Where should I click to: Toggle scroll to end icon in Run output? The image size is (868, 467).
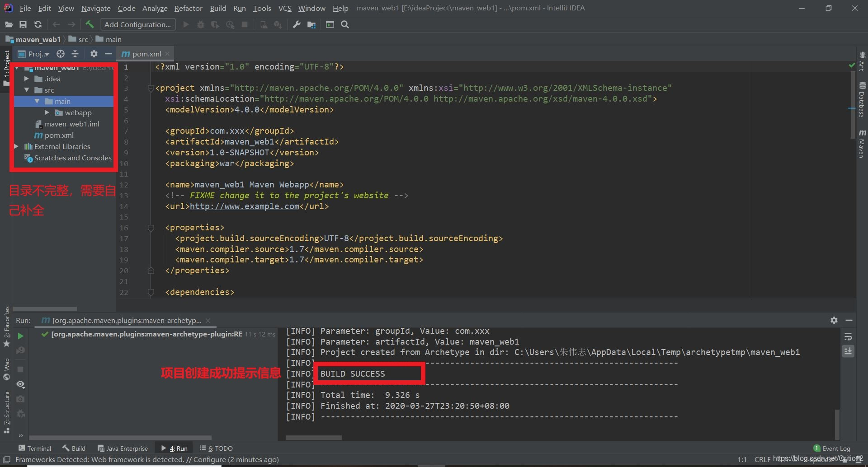click(x=848, y=351)
